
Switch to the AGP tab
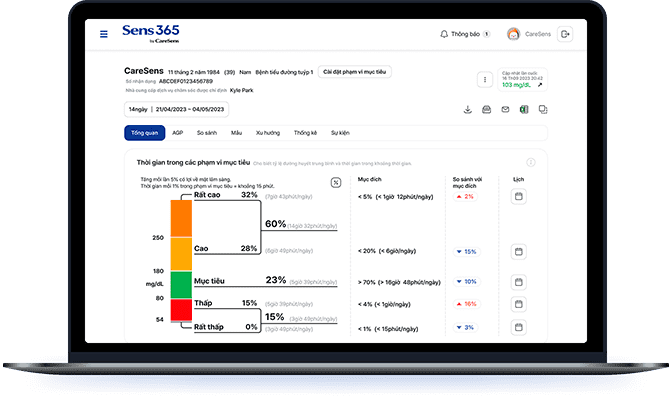coord(177,133)
